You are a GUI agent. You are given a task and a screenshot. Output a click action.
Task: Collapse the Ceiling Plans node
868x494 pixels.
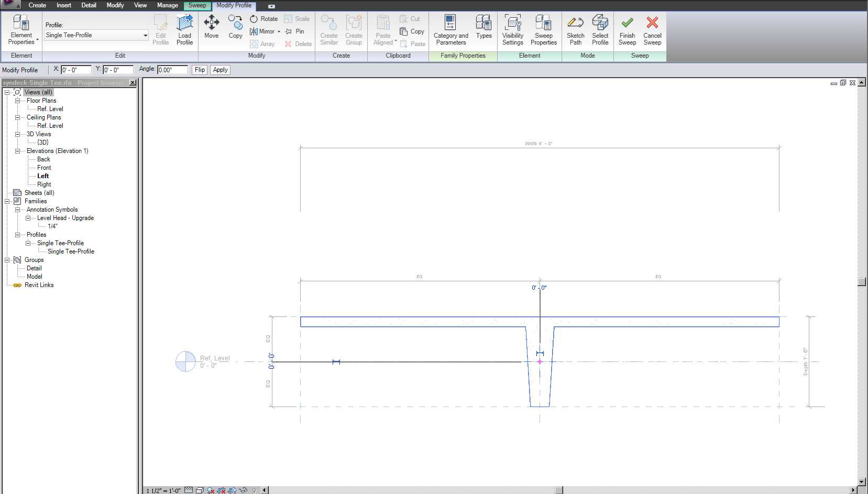pyautogui.click(x=17, y=117)
